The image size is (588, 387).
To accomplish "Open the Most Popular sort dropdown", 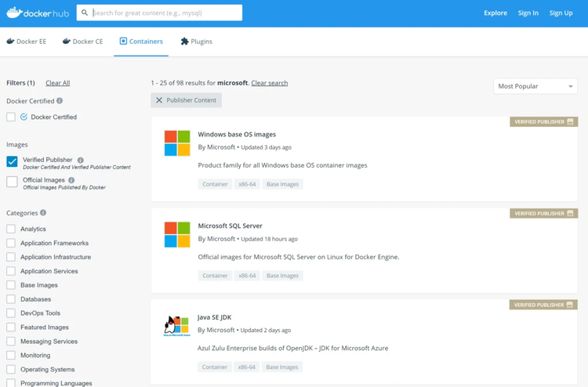I will click(535, 86).
